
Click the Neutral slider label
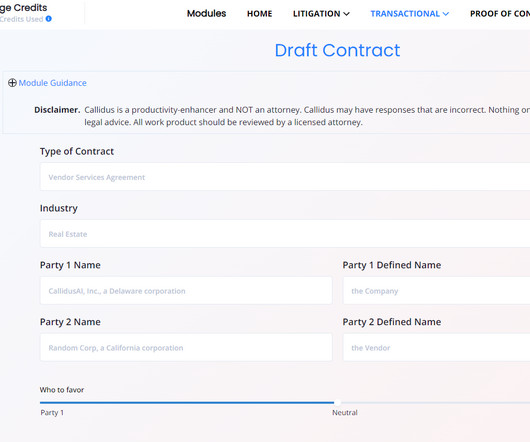(344, 413)
